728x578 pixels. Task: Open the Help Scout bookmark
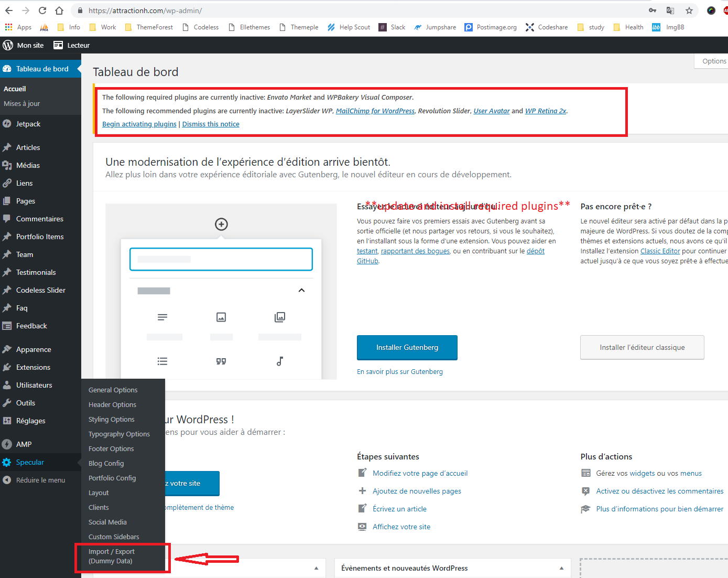coord(349,27)
